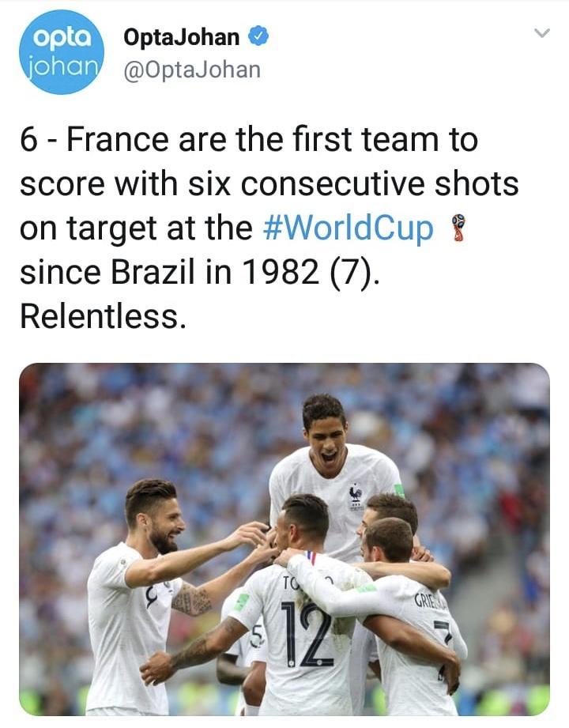Viewport: 569px width, 728px height.
Task: Click the rooster crest on the white jersey
Action: (356, 495)
